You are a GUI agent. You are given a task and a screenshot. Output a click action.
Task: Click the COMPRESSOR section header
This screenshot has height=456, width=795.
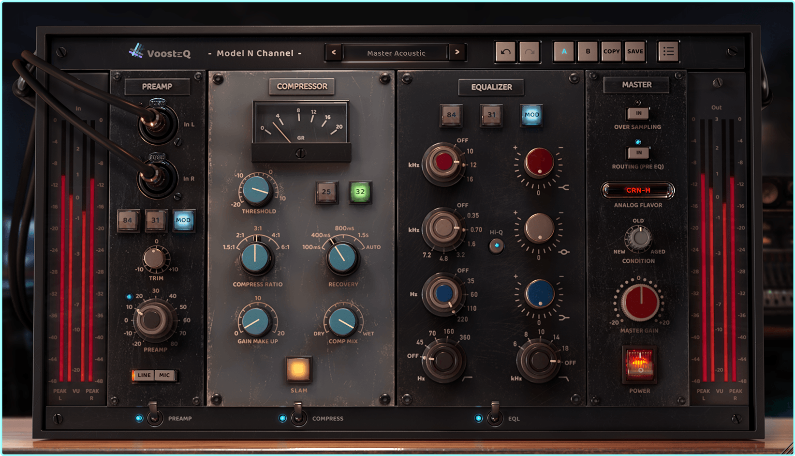[x=302, y=87]
